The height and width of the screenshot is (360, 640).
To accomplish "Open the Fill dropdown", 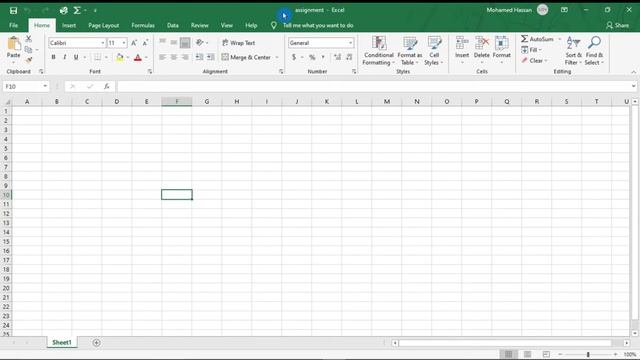I will 531,50.
